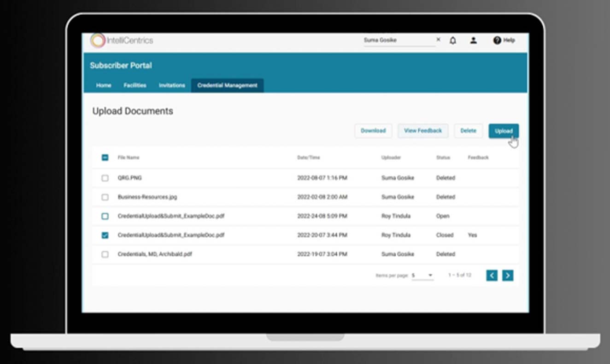Go to the previous page arrow
This screenshot has height=364, width=610.
492,276
